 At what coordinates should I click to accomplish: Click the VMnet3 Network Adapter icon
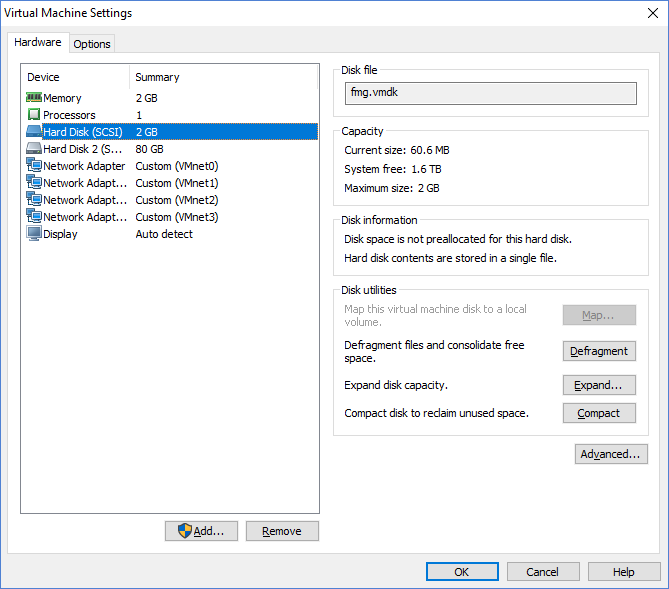click(34, 217)
